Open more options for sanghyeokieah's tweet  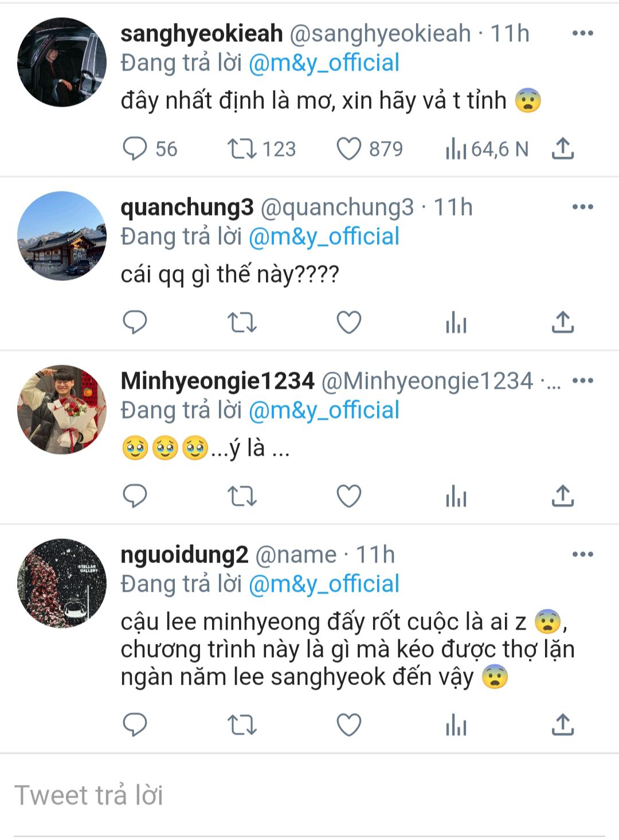pyautogui.click(x=582, y=33)
